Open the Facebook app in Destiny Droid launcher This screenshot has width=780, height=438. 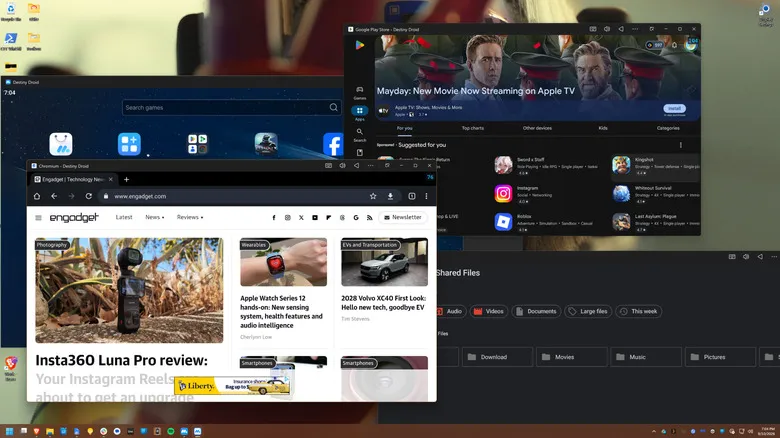333,144
